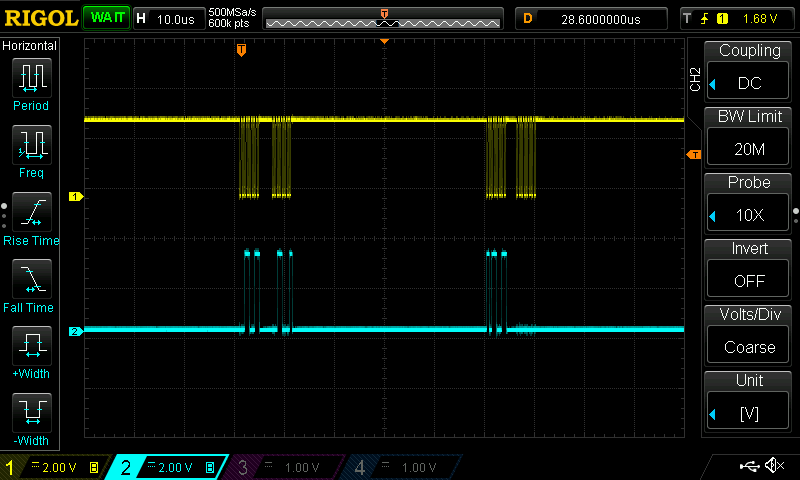Image resolution: width=800 pixels, height=480 pixels.
Task: Click the trigger marker in memory overview bar
Action: [384, 13]
